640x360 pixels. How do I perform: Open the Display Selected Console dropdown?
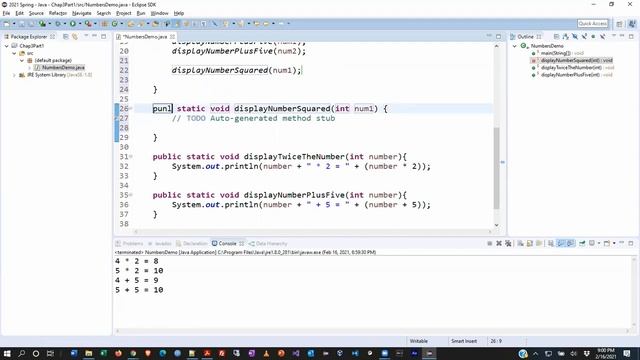(599, 243)
